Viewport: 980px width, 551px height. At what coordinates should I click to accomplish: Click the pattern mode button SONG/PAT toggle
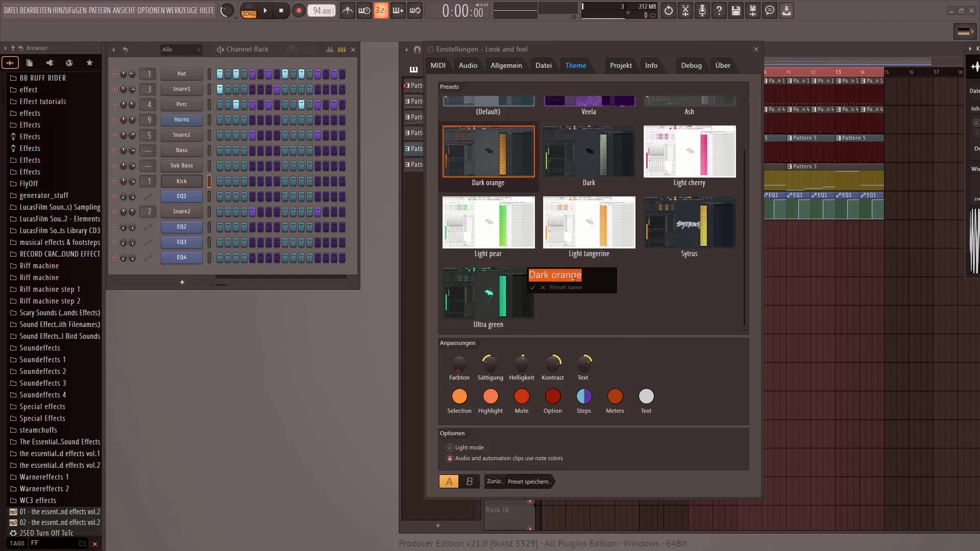pyautogui.click(x=249, y=10)
